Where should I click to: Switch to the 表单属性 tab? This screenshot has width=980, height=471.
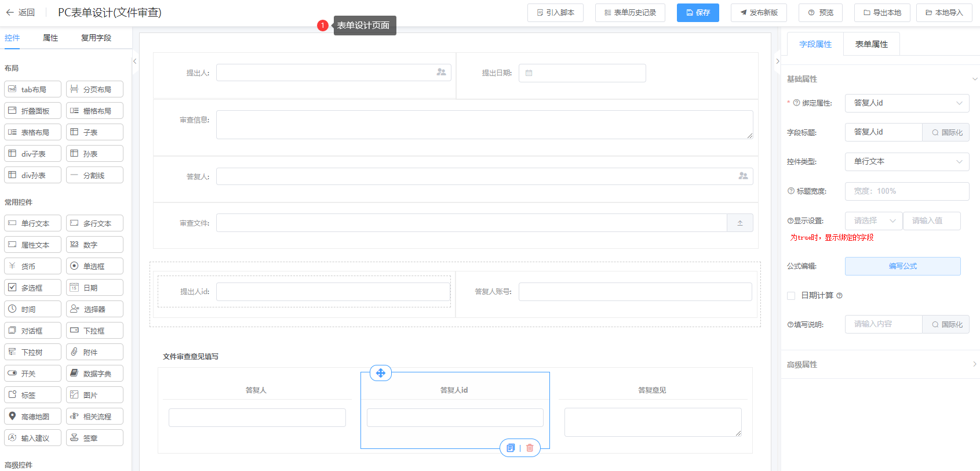[x=871, y=44]
